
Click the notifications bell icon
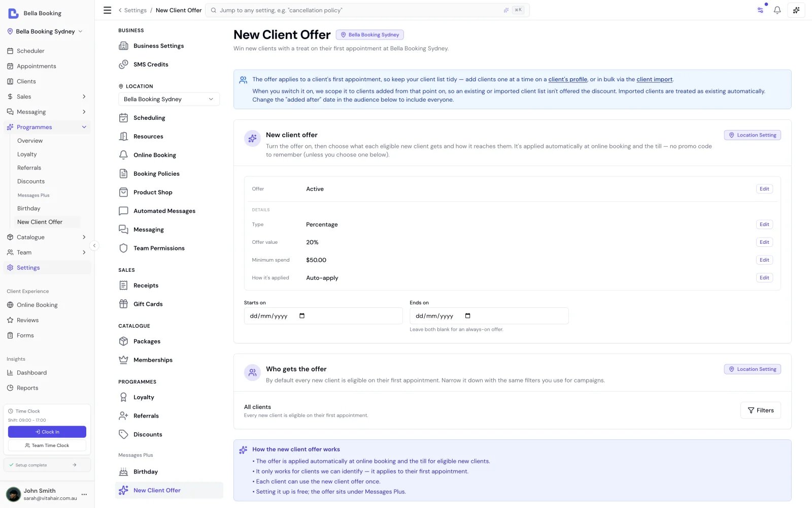pyautogui.click(x=777, y=10)
